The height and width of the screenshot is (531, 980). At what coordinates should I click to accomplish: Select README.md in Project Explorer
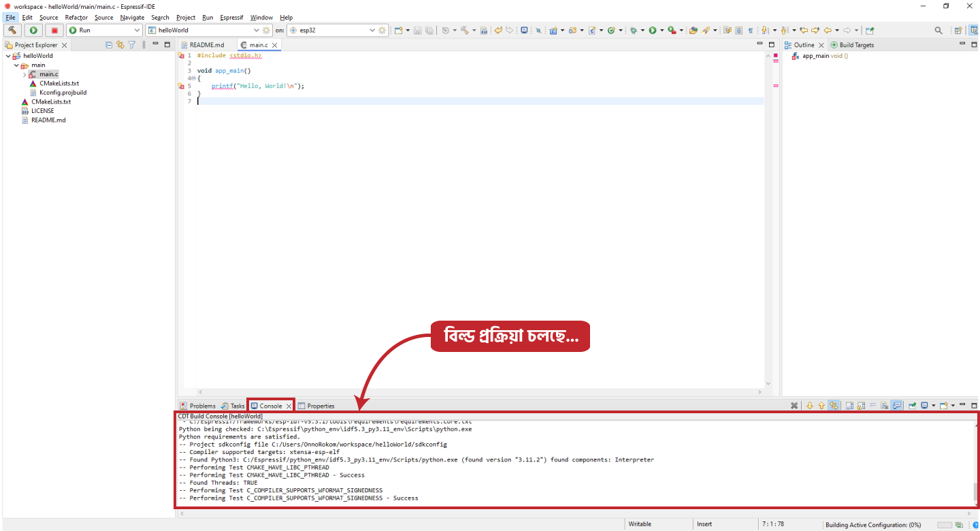click(48, 120)
